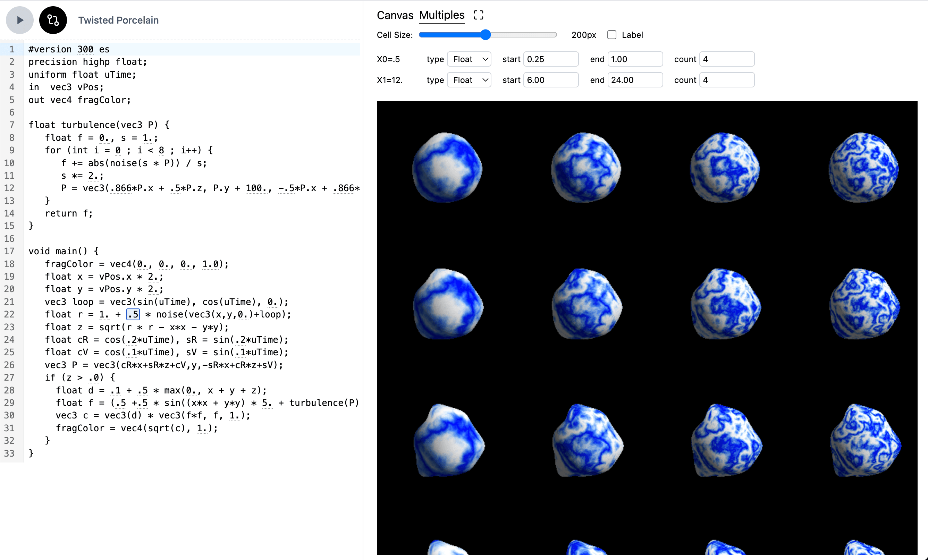Click the black shader graph icon

coord(53,20)
